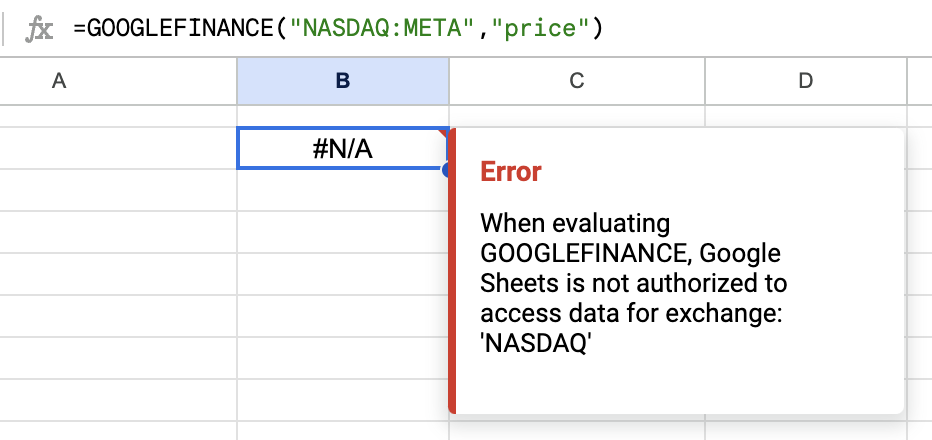Click the fx function icon
This screenshot has width=932, height=440.
(39, 29)
